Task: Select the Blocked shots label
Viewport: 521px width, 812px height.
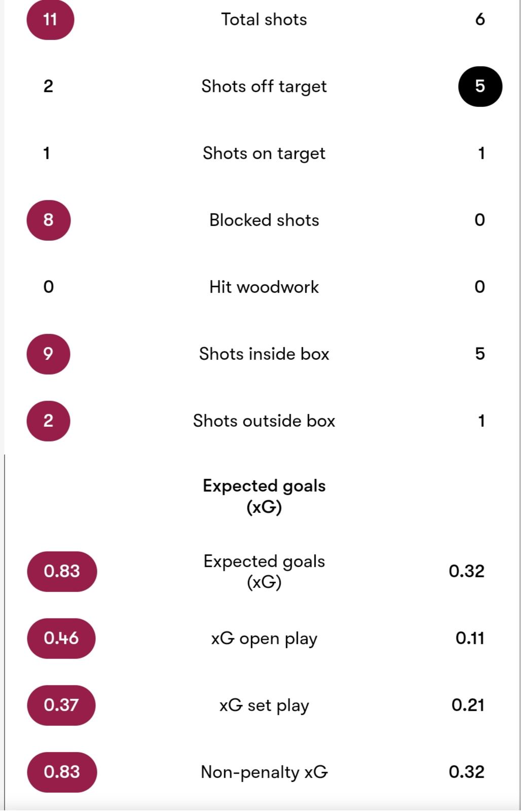Action: click(x=264, y=220)
